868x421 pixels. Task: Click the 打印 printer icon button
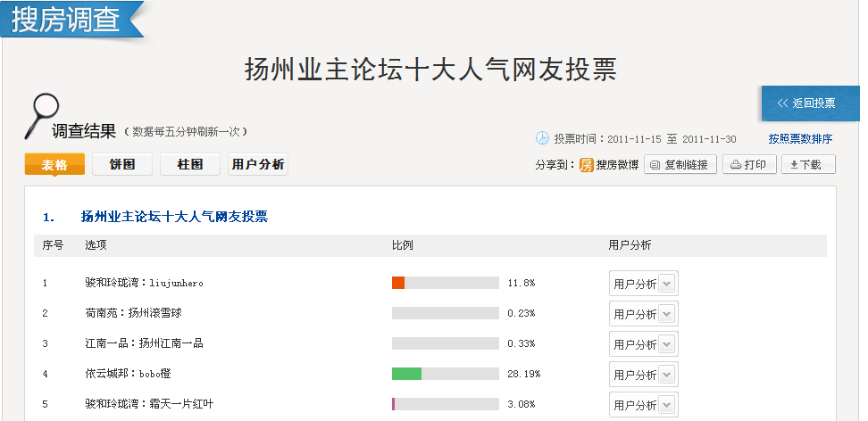click(748, 165)
